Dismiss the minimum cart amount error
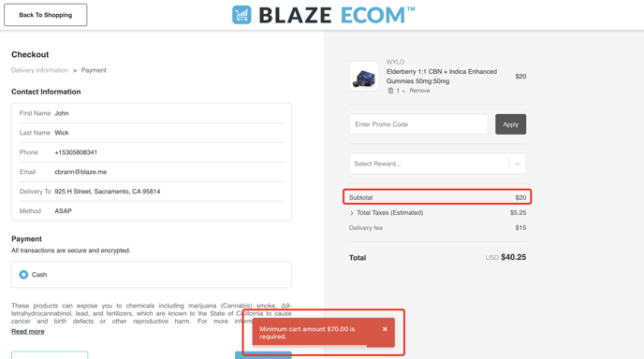The height and width of the screenshot is (359, 644). 385,329
